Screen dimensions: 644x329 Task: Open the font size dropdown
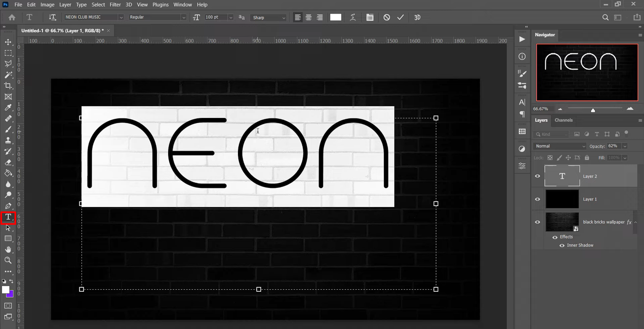pos(231,17)
